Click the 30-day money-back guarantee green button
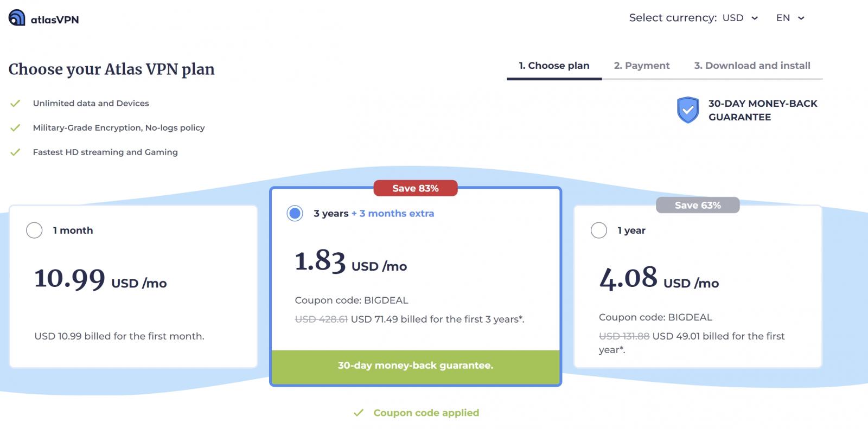Viewport: 868px width, 429px height. pos(415,365)
